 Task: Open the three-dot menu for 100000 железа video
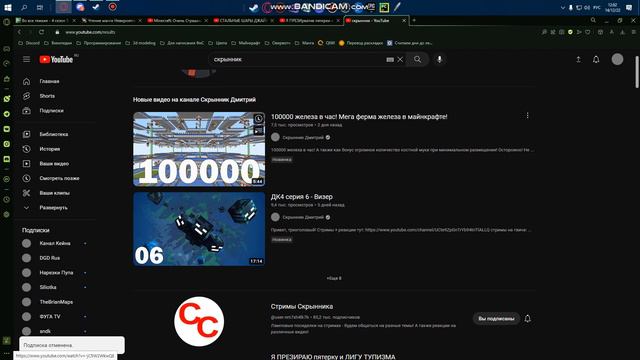(x=527, y=116)
